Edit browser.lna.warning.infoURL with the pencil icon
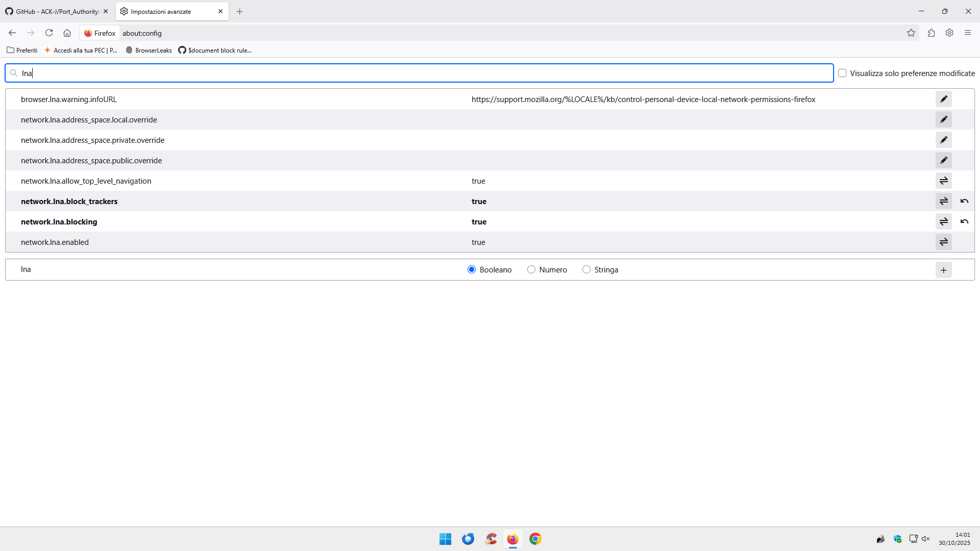Image resolution: width=980 pixels, height=551 pixels. (x=943, y=99)
